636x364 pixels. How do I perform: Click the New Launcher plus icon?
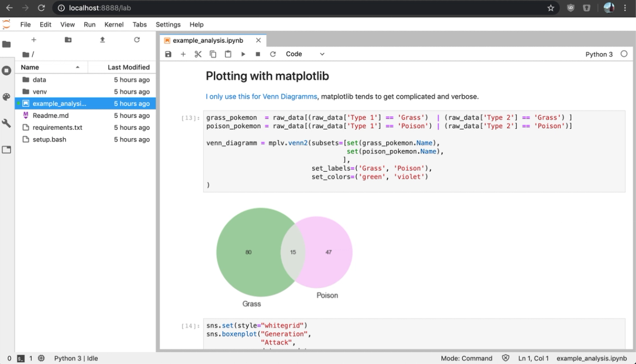point(33,40)
